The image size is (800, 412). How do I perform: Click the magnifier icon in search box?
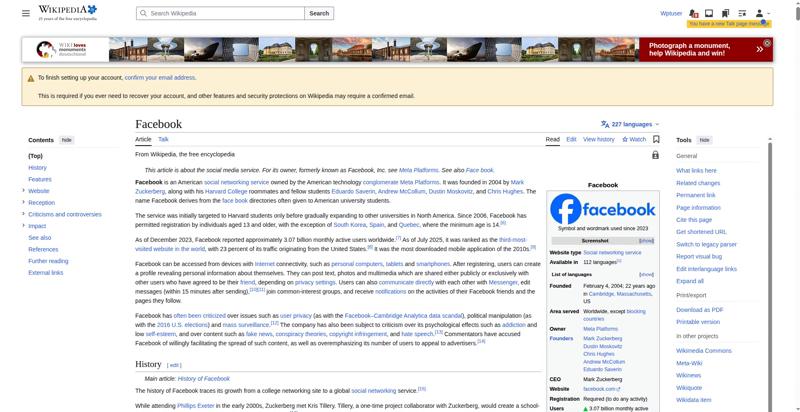click(x=143, y=13)
